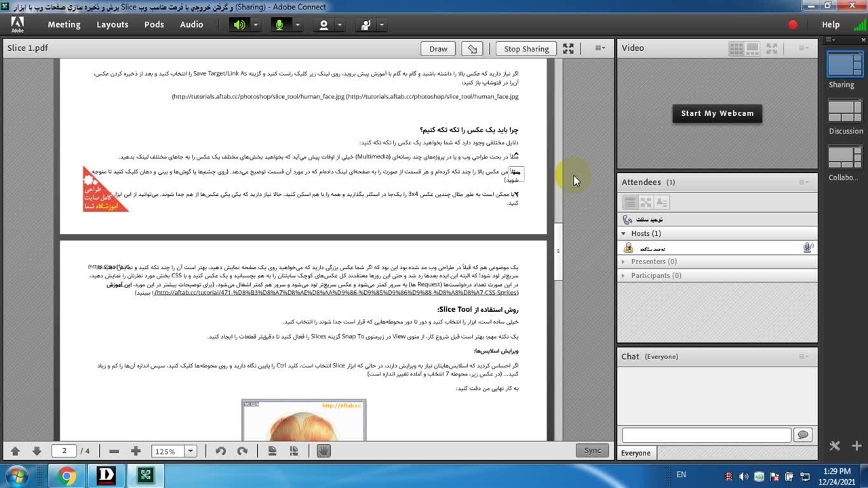868x488 pixels.
Task: Click the Stop Sharing button
Action: tap(526, 49)
